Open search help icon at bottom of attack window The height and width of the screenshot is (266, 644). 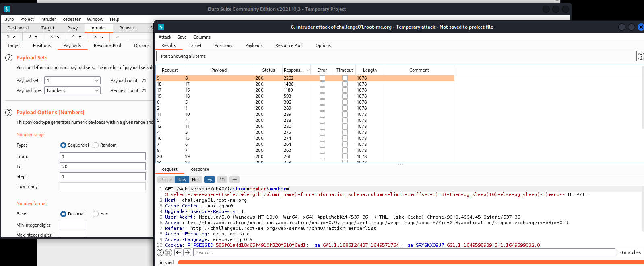click(x=160, y=252)
